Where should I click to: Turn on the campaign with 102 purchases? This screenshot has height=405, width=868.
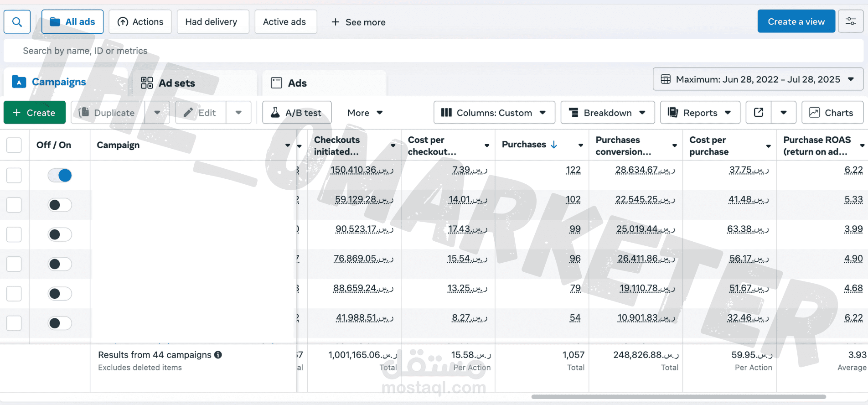(x=60, y=205)
